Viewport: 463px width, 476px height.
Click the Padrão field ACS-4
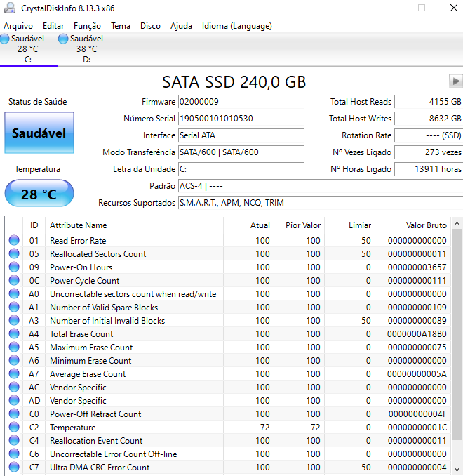(321, 186)
